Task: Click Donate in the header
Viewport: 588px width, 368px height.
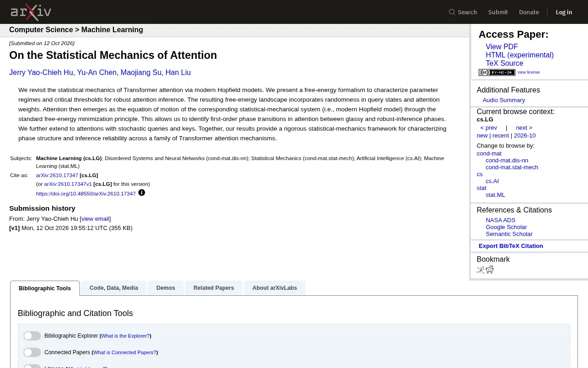Action: pos(529,12)
